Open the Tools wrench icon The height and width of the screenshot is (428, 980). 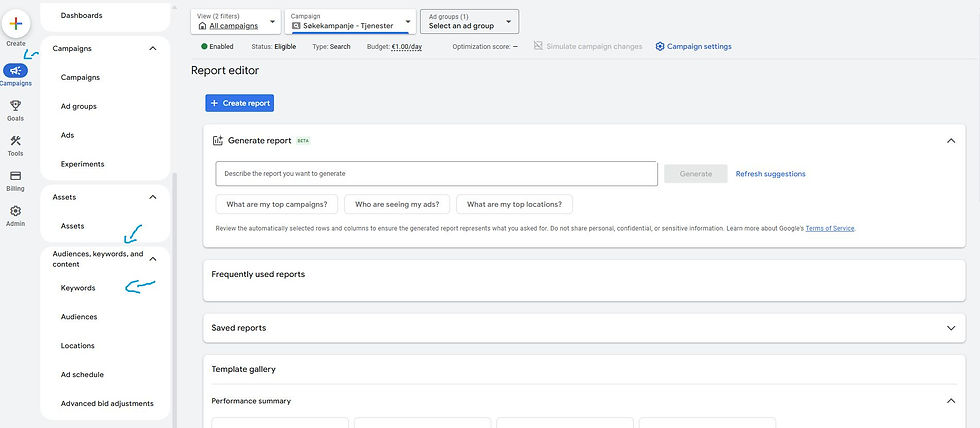pyautogui.click(x=16, y=141)
